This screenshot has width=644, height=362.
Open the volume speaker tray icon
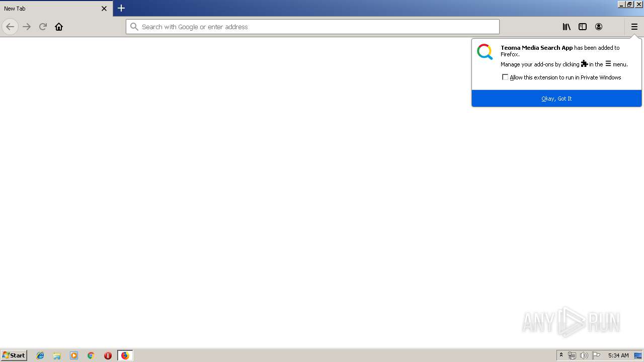click(x=584, y=355)
